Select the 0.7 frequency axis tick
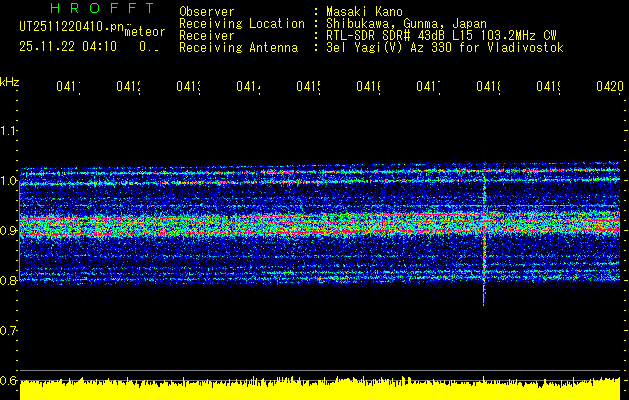Image resolution: width=629 pixels, height=400 pixels. click(9, 331)
